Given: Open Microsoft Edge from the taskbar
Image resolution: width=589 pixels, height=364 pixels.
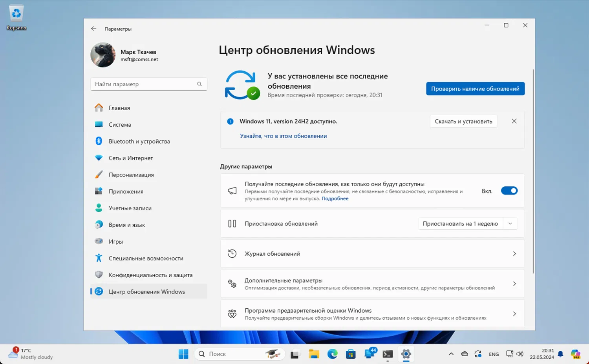Looking at the screenshot, I should point(333,354).
